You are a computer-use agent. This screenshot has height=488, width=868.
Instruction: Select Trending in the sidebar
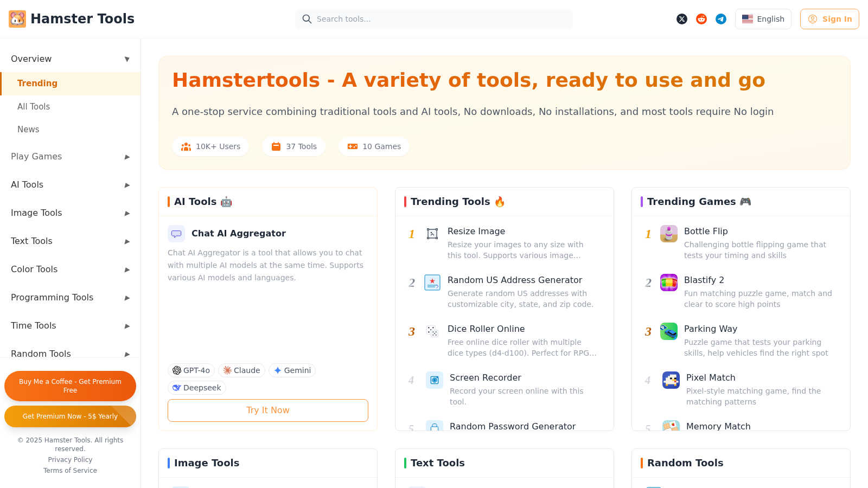(x=71, y=83)
